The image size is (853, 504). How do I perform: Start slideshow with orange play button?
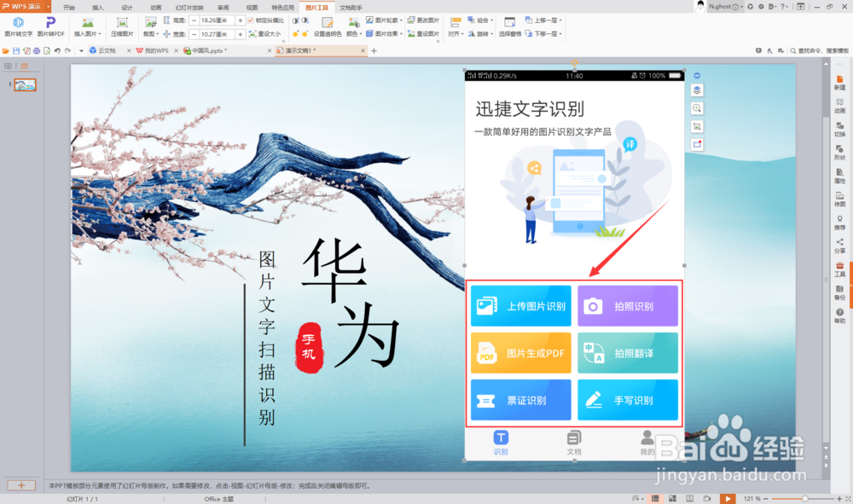click(x=728, y=499)
